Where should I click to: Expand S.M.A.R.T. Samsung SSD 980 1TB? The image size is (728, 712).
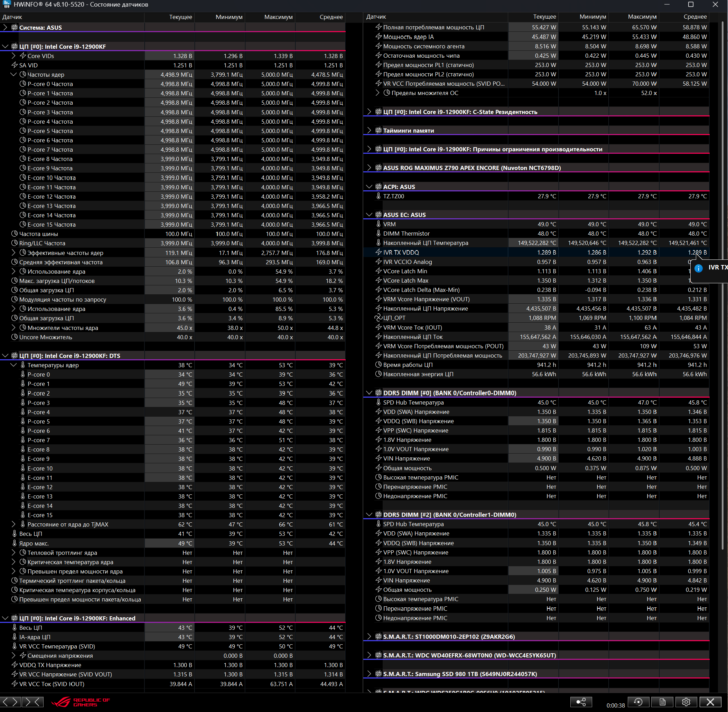coord(369,674)
